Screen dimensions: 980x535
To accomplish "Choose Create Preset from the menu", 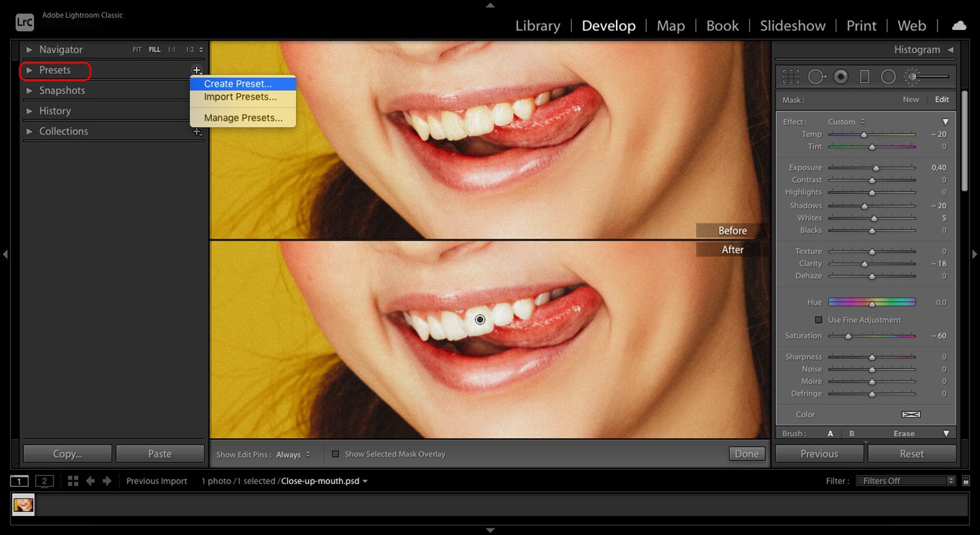I will (x=238, y=84).
